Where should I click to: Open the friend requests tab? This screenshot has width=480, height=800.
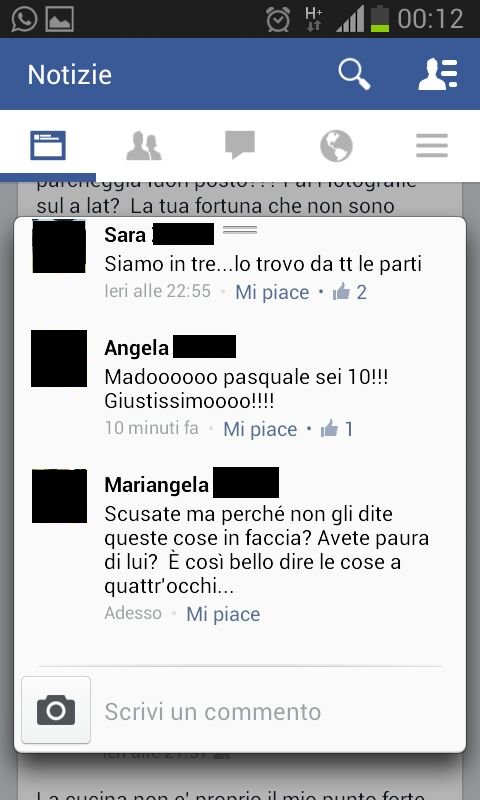pos(144,146)
